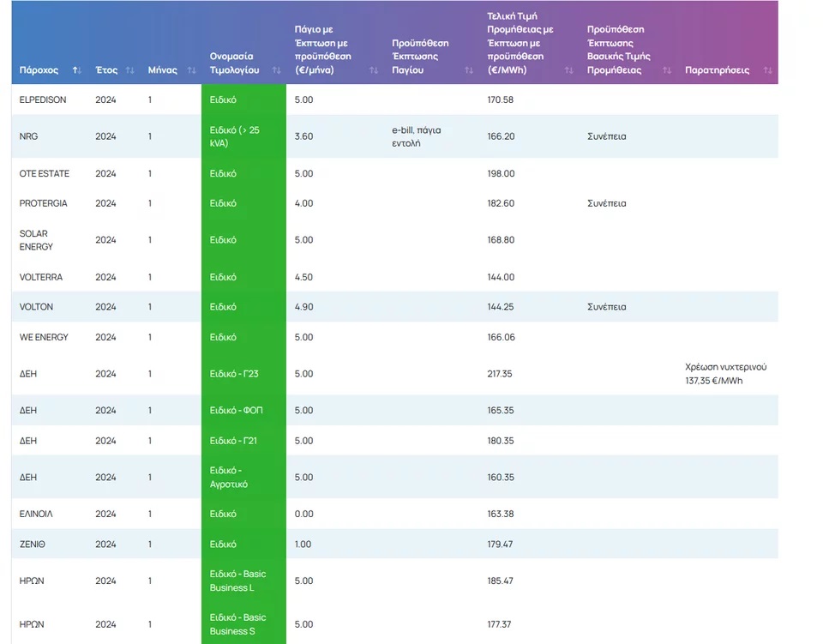Click the OTE ESTATE provider row

click(x=45, y=173)
